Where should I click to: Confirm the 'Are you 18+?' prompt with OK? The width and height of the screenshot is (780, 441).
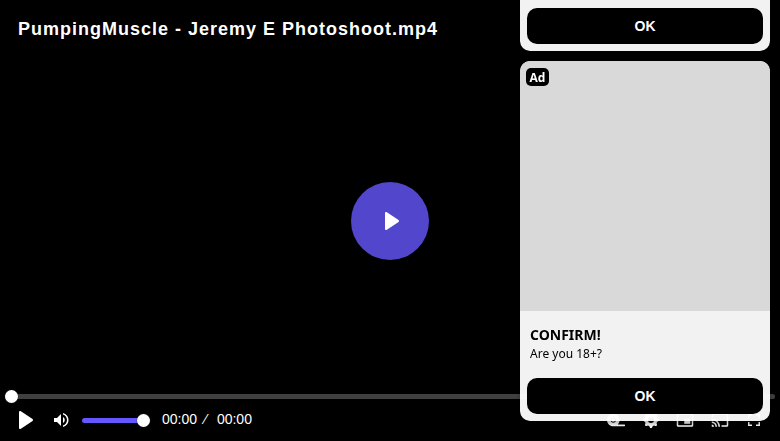click(645, 396)
